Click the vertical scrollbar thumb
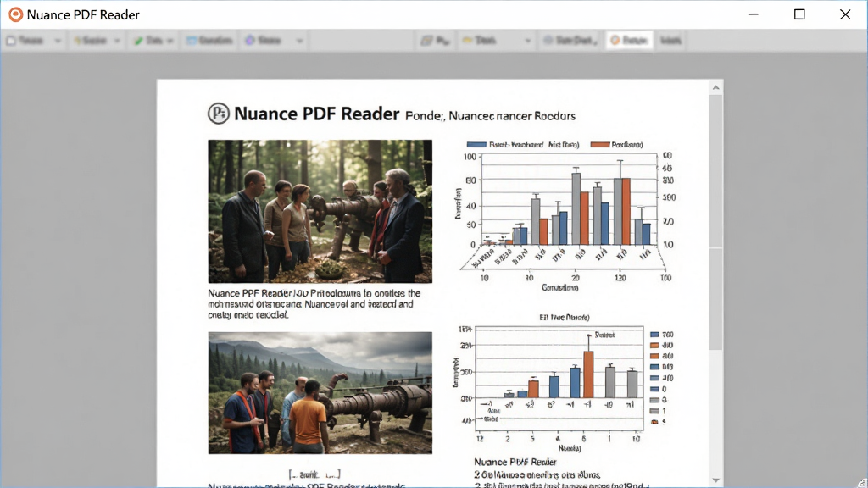 (715, 223)
